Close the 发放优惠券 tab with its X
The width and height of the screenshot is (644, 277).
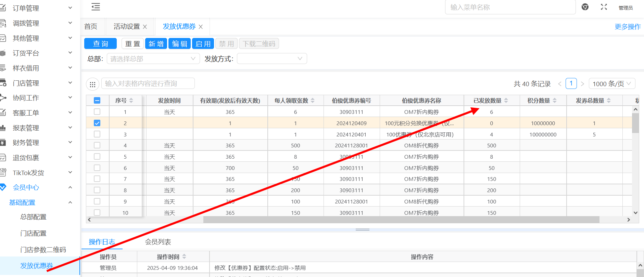point(201,27)
